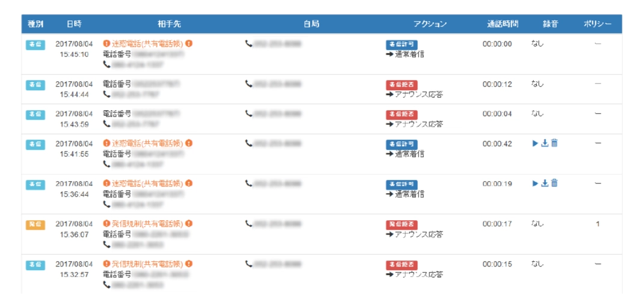This screenshot has height=302, width=644.
Task: Click 自局 phone icon in the 15:44:44 row
Action: pyautogui.click(x=248, y=84)
